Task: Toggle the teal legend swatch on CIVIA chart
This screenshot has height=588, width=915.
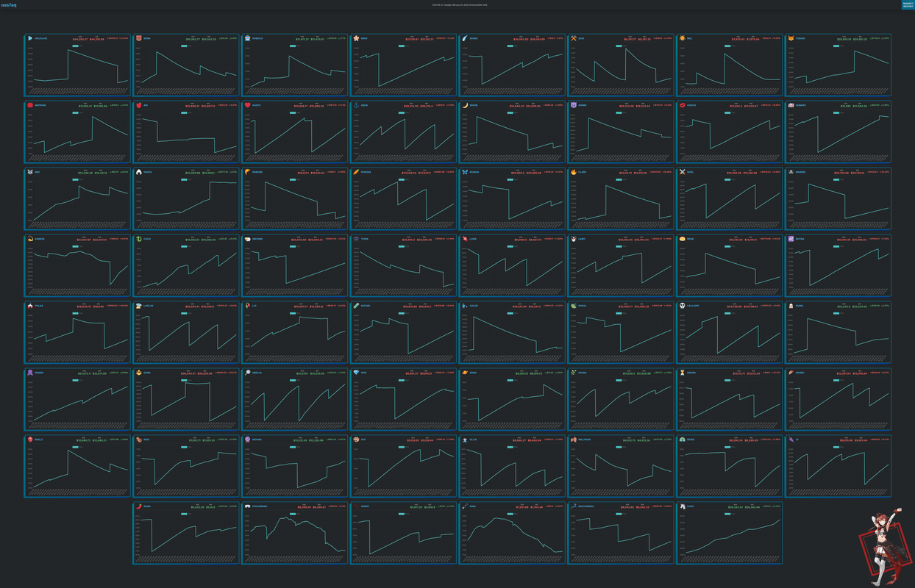Action: point(728,514)
